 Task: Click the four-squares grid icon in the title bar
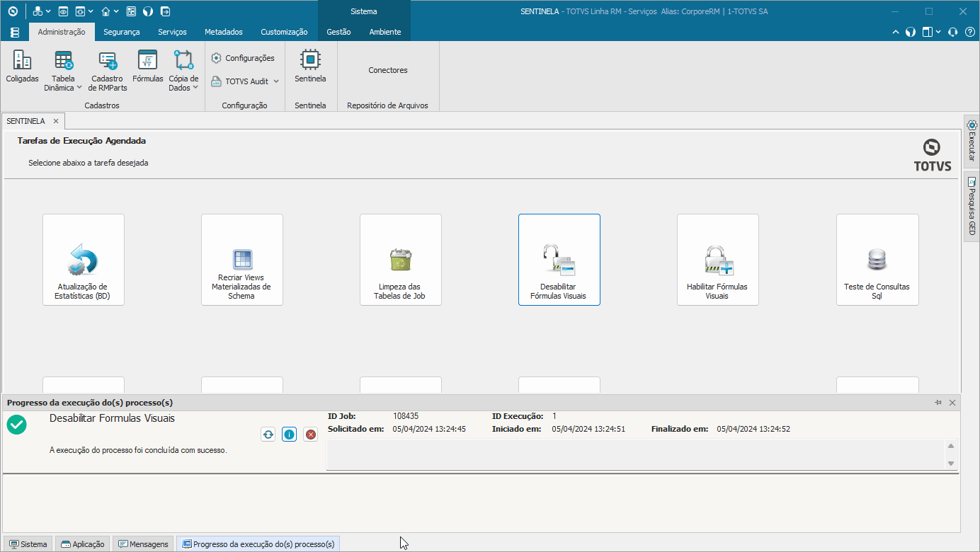[131, 11]
